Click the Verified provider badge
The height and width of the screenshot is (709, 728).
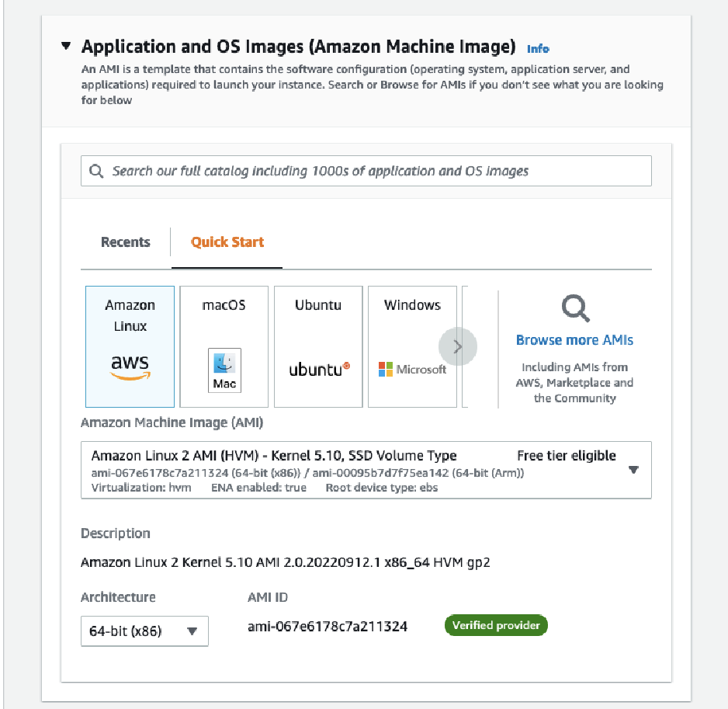496,625
